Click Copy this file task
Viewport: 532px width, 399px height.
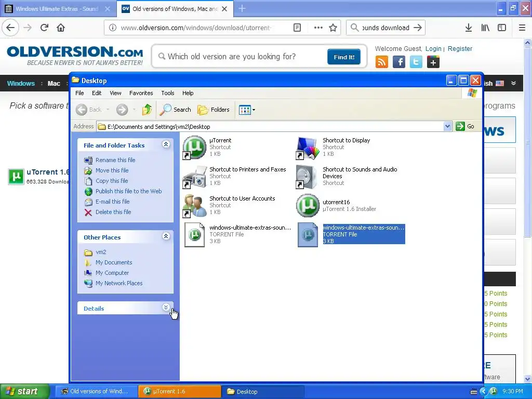(112, 181)
